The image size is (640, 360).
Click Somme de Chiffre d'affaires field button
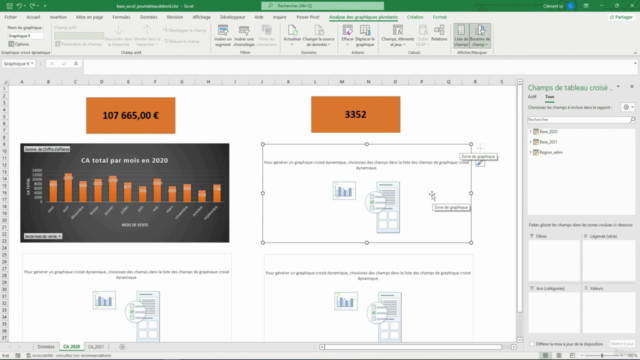click(x=47, y=149)
